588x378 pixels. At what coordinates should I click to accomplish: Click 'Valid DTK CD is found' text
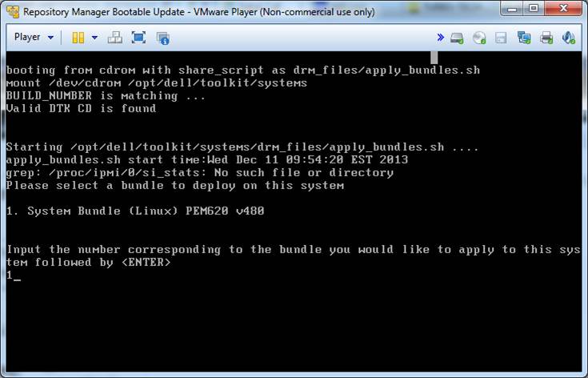[x=82, y=108]
